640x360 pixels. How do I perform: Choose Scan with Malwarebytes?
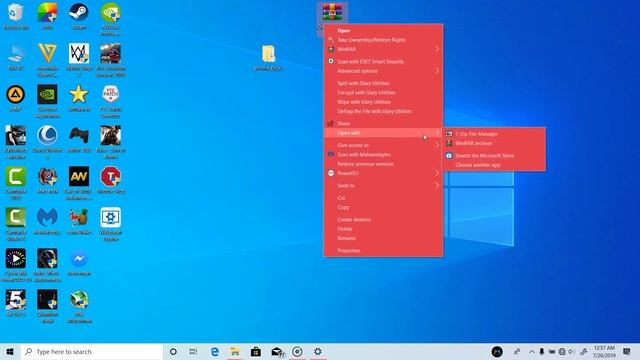[383, 154]
